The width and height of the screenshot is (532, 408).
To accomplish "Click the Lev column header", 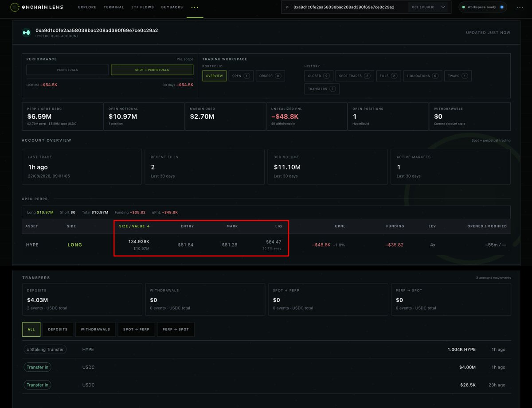I will (x=432, y=226).
